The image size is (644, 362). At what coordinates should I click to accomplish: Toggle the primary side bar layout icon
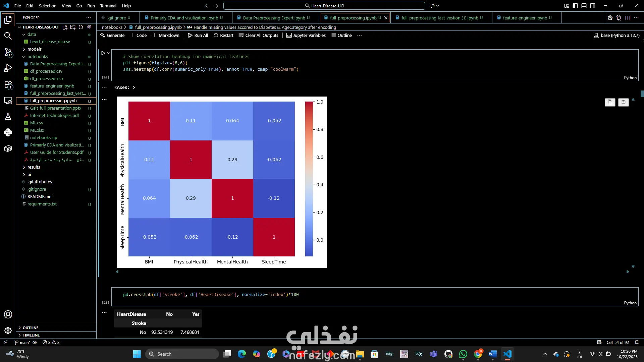(575, 6)
